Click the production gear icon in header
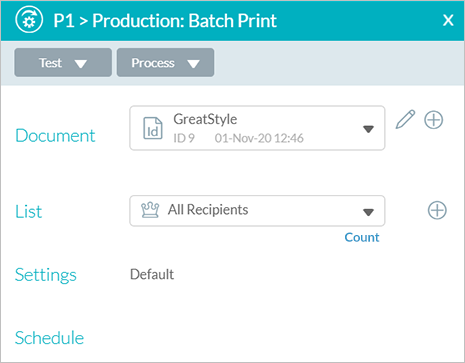The height and width of the screenshot is (363, 465). pos(29,20)
